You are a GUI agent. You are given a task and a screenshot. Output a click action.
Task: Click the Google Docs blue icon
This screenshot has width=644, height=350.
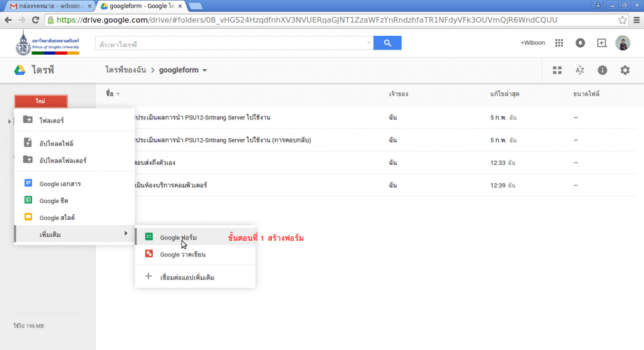[28, 183]
